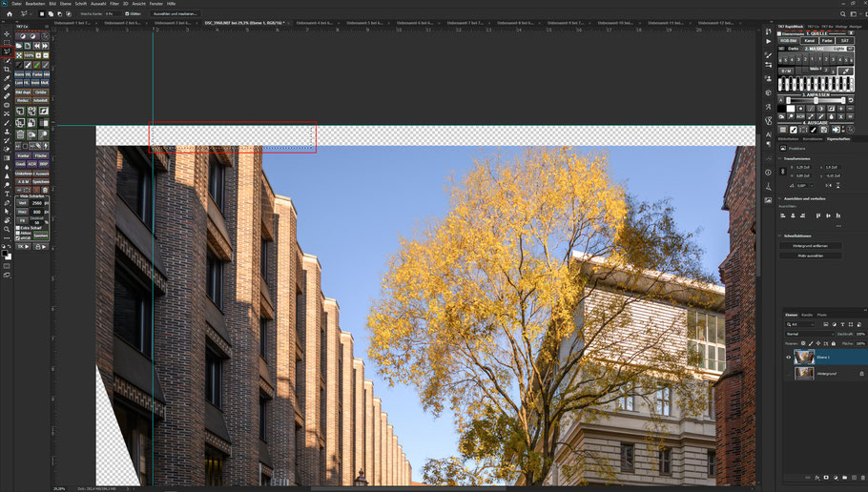This screenshot has width=868, height=492.
Task: Collapse the Transformieren section
Action: click(x=779, y=159)
